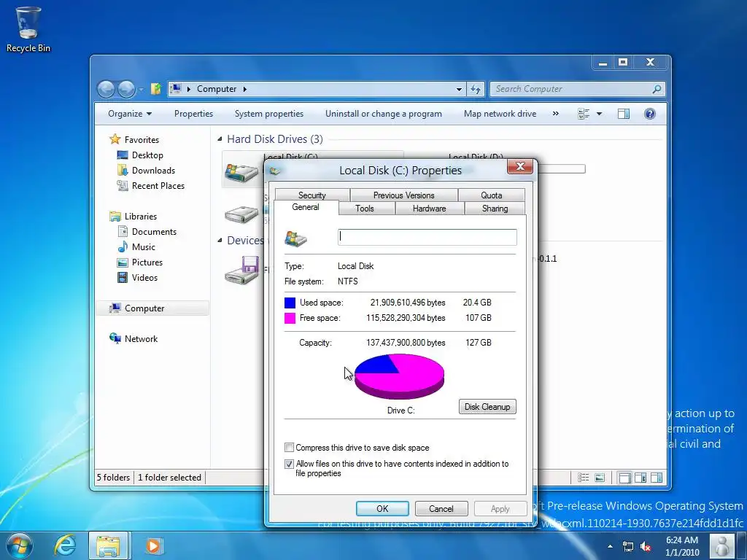Switch to the Sharing tab
This screenshot has height=560, width=747.
(495, 208)
